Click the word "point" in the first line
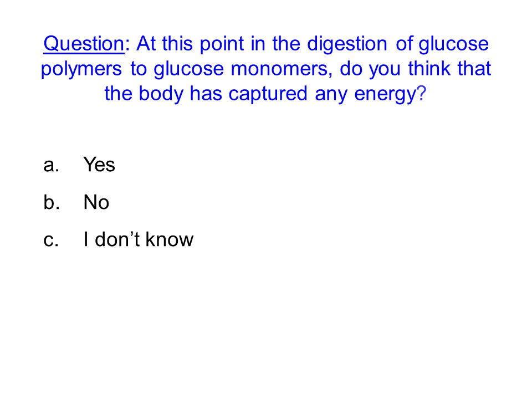 point(221,44)
